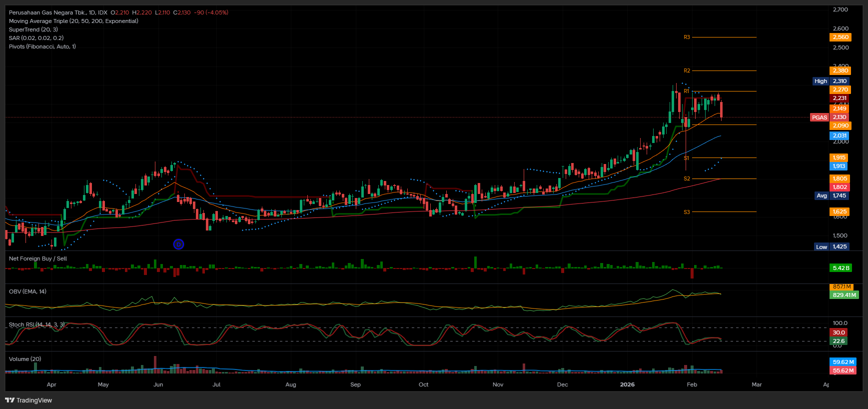Viewport: 868px width, 409px height.
Task: Click the TradingView logo
Action: point(28,400)
